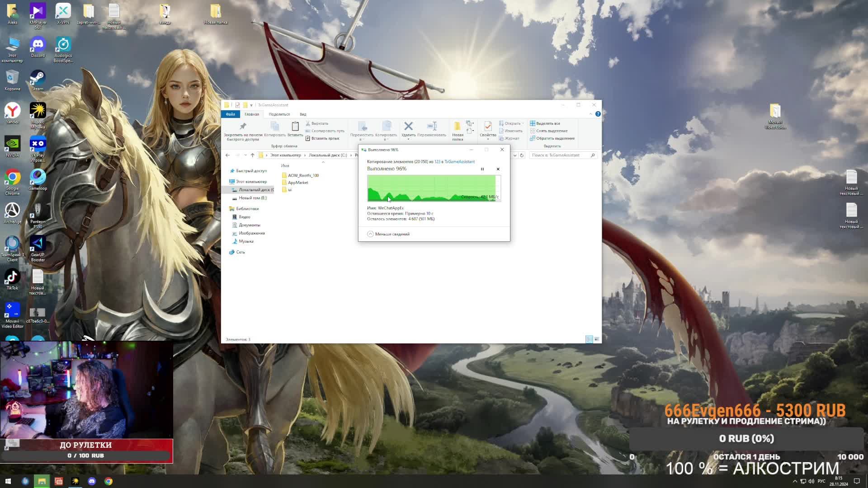Click the copy speed progress graph

click(x=433, y=188)
